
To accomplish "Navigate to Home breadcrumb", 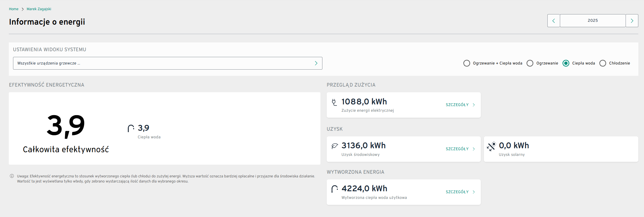I will (x=14, y=9).
